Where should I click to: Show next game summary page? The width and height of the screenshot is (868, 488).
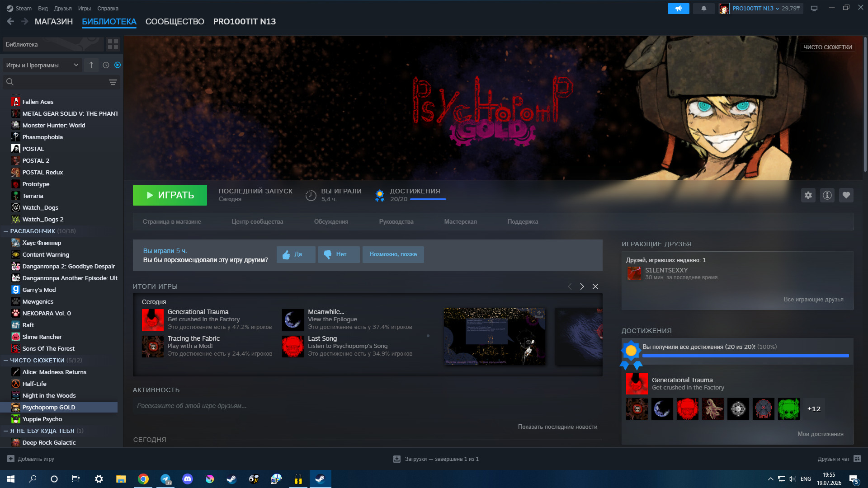[x=582, y=286]
